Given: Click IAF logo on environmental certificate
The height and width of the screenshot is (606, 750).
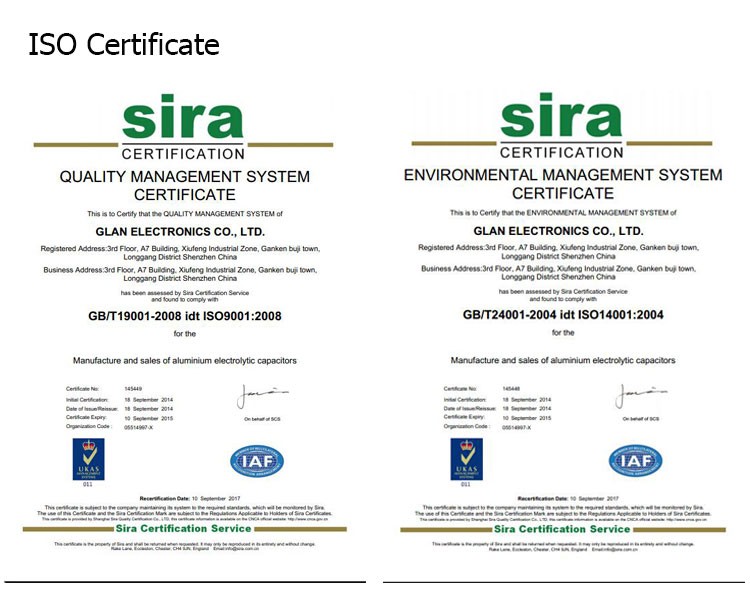Looking at the screenshot, I should (635, 461).
